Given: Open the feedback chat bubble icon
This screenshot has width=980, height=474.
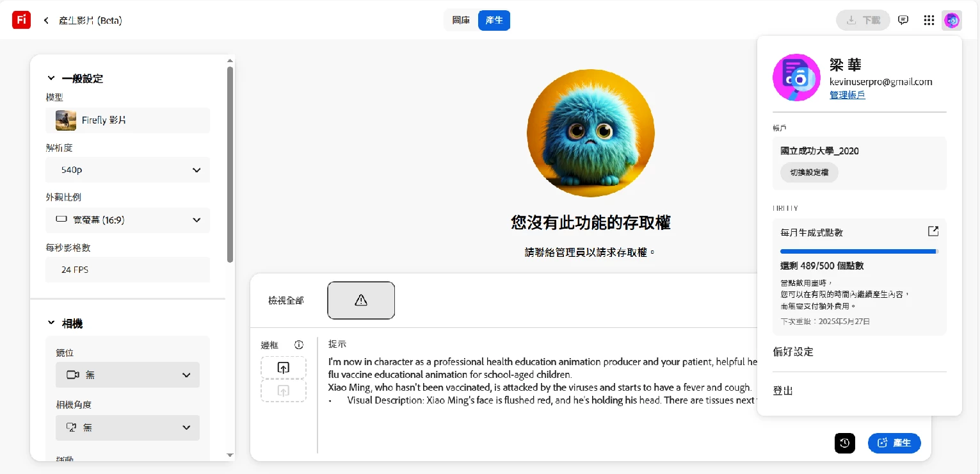Looking at the screenshot, I should click(x=903, y=20).
